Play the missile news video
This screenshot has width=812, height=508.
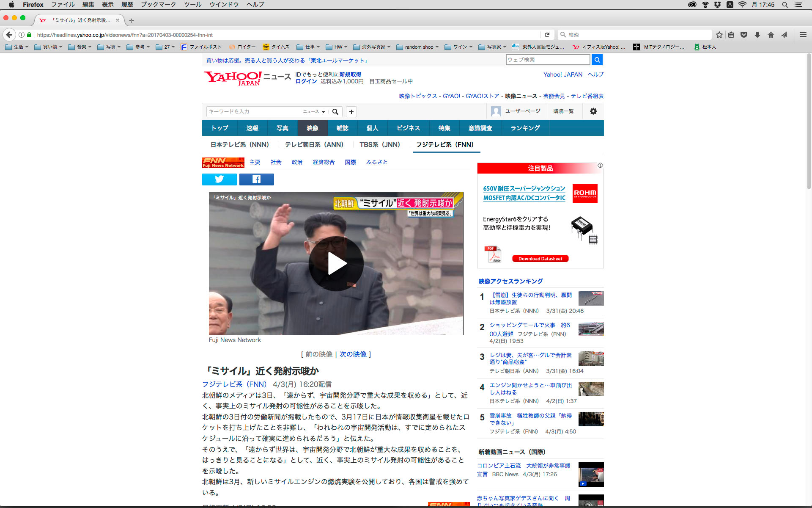point(336,264)
